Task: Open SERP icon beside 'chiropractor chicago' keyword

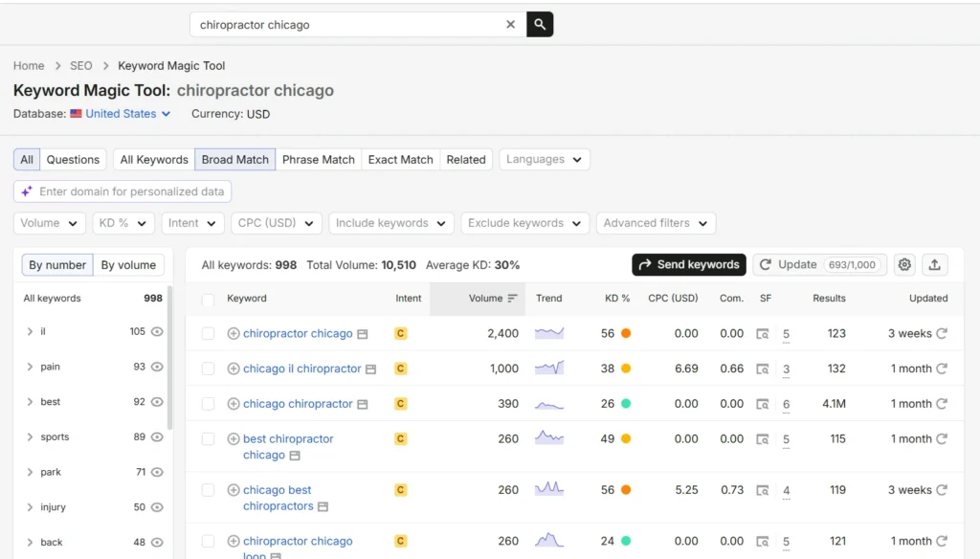Action: click(363, 334)
